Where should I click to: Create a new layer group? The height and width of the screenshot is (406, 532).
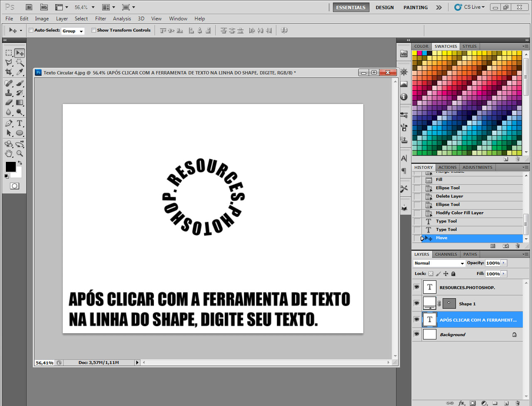pyautogui.click(x=495, y=403)
